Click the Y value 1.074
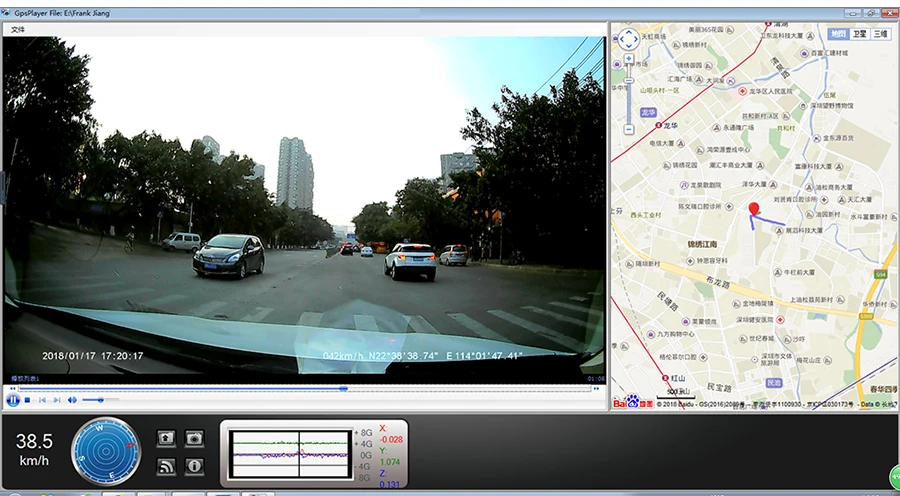This screenshot has width=900, height=496. coord(390,462)
